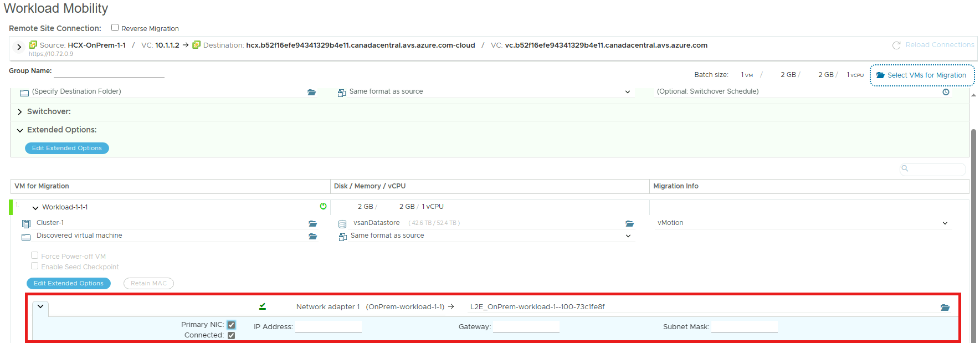Click the Specify Destination Folder folder outline icon
This screenshot has height=343, width=980.
click(x=24, y=93)
